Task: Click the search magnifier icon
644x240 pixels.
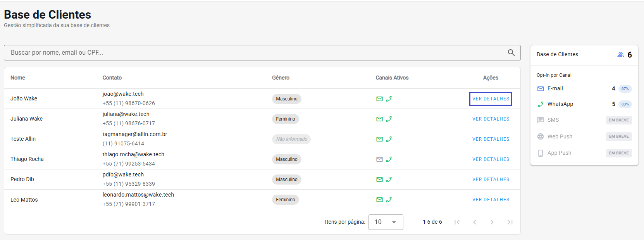Action: (x=511, y=53)
